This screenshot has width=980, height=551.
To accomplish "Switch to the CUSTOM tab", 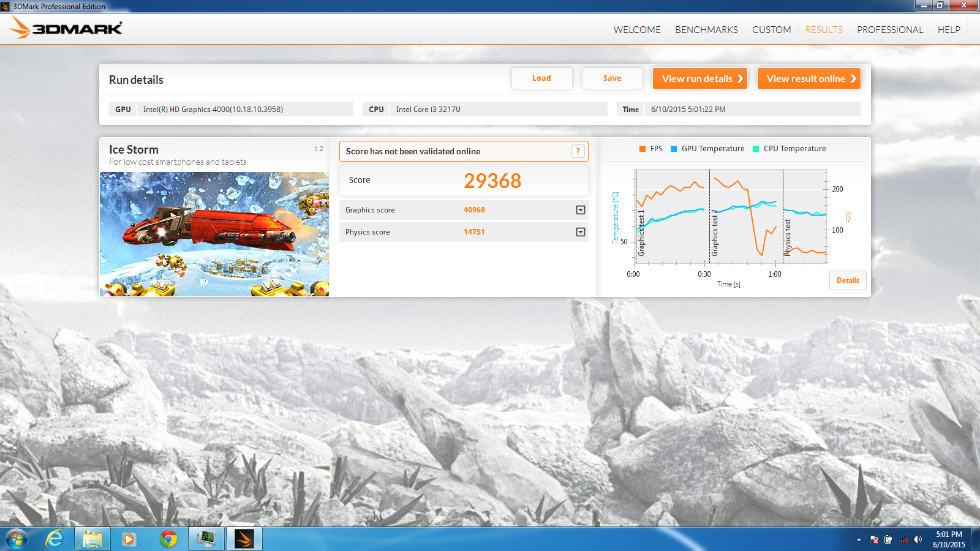I will pyautogui.click(x=772, y=29).
